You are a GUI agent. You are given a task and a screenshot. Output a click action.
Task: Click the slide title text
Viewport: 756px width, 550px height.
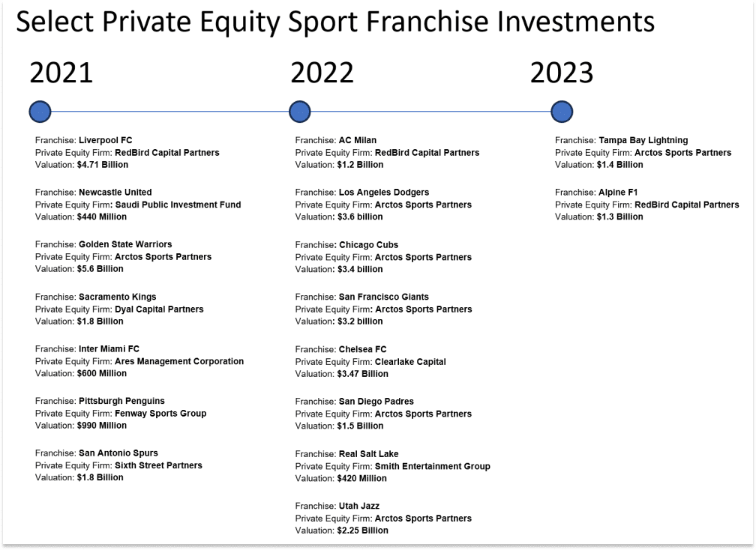(x=335, y=22)
